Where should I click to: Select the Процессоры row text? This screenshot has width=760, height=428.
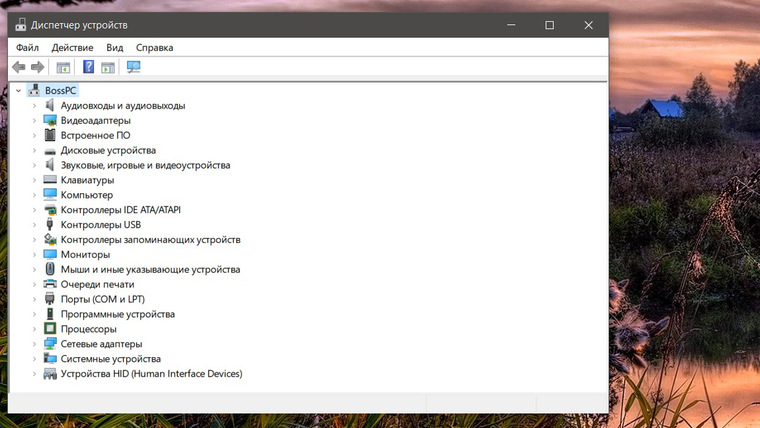tap(89, 329)
